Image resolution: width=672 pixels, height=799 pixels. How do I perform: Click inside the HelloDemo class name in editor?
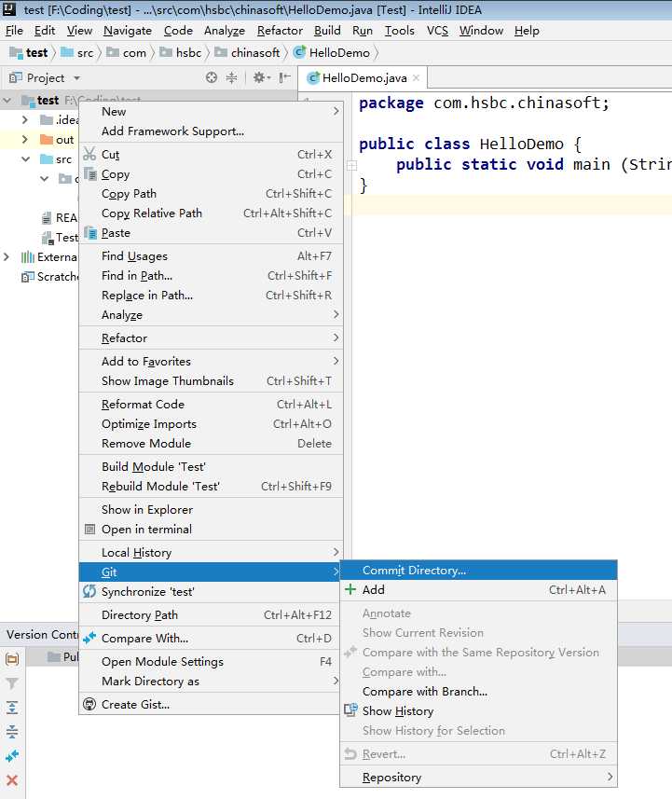521,144
